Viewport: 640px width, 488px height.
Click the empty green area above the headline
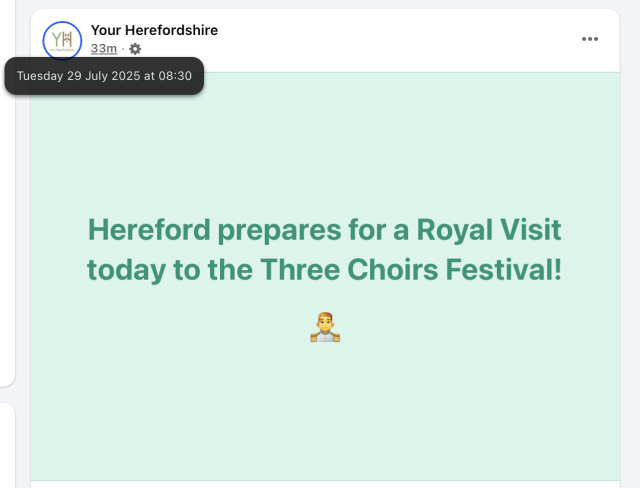coord(324,140)
